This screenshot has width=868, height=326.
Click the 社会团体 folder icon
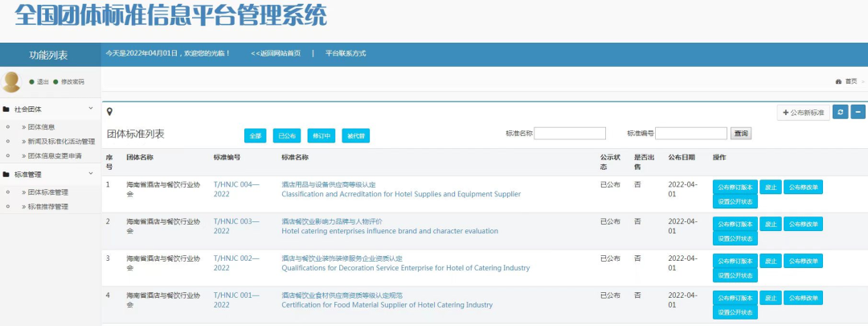[x=6, y=109]
